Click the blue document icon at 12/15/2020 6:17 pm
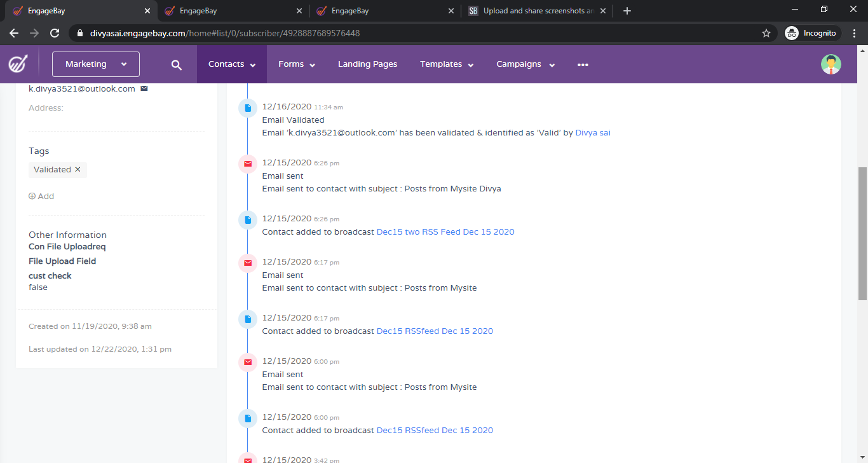Image resolution: width=868 pixels, height=463 pixels. click(248, 319)
